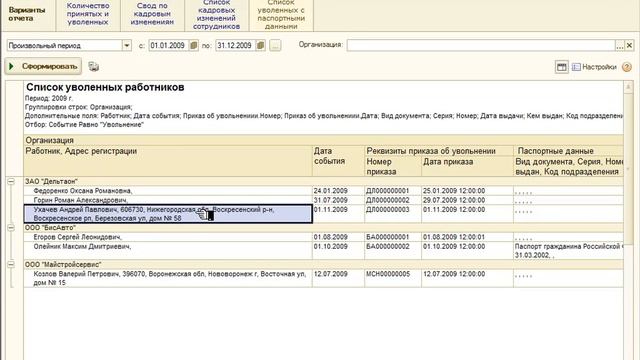Image resolution: width=640 pixels, height=360 pixels.
Task: Click scroll up arrow of report scrollbar
Action: tap(628, 87)
